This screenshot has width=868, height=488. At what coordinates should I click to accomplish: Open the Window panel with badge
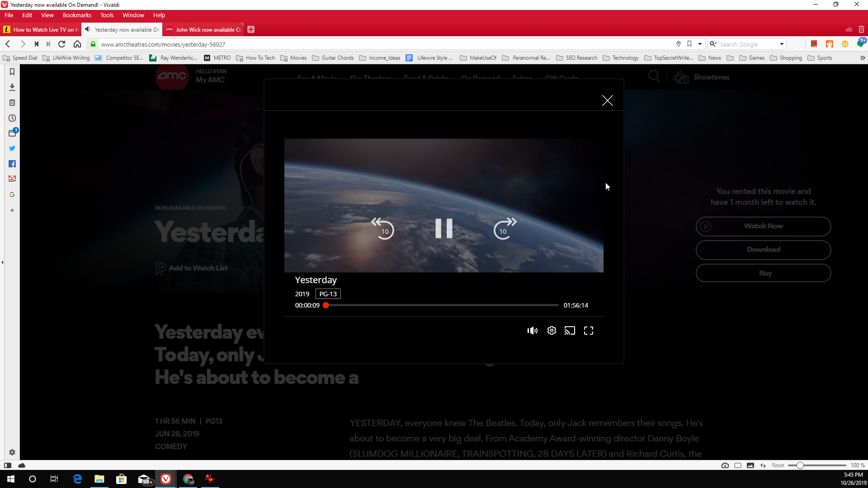coord(12,133)
